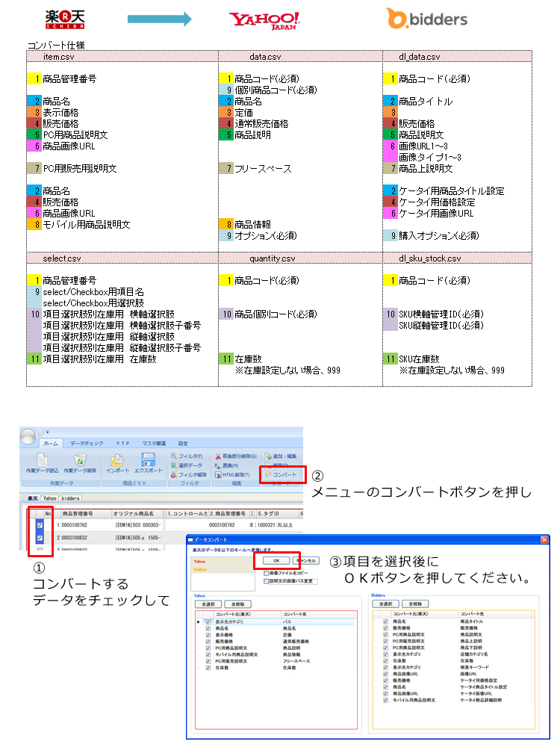Image resolution: width=560 pixels, height=747 pixels.
Task: Open the round application orb menu
Action: coord(28,436)
